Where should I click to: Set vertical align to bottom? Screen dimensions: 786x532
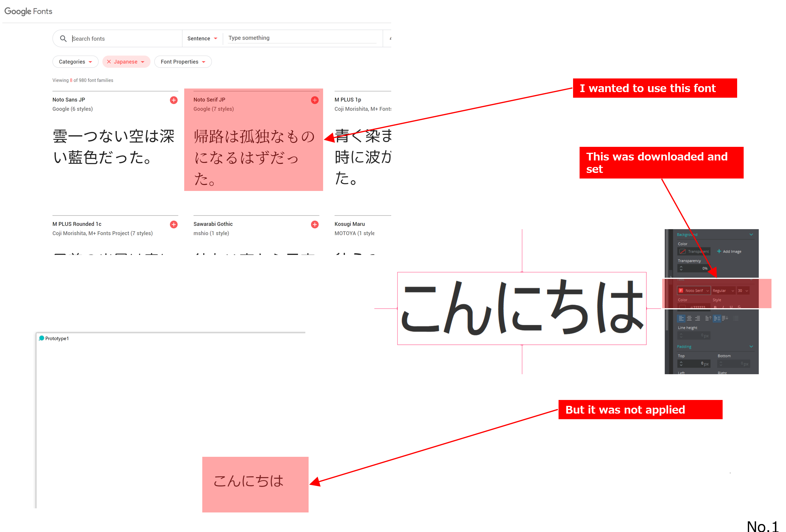[725, 318]
